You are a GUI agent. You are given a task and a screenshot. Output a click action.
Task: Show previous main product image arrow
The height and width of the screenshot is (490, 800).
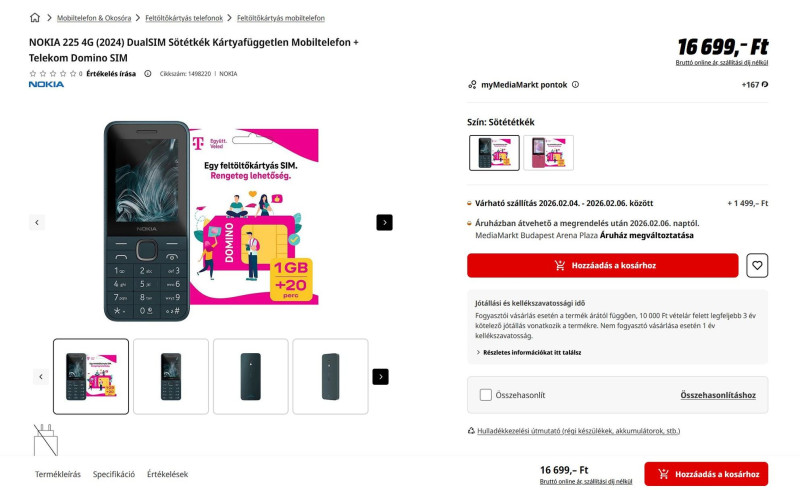(37, 223)
